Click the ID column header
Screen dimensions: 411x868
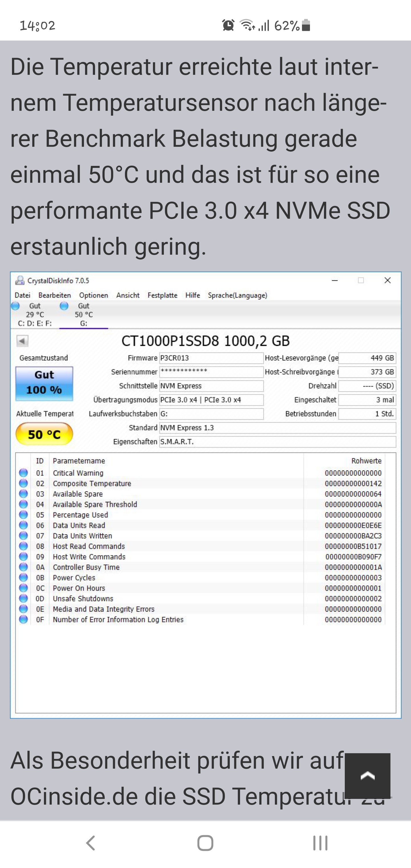[x=40, y=461]
